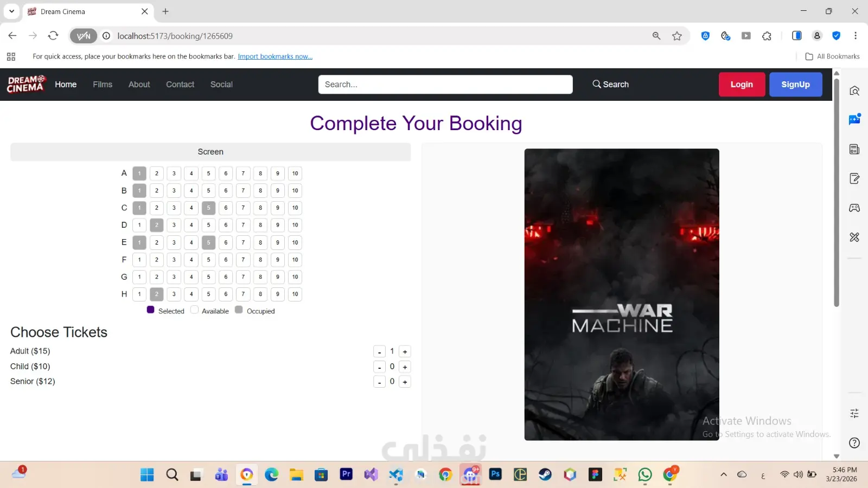Select seat 7 in row E
868x488 pixels.
pos(243,242)
